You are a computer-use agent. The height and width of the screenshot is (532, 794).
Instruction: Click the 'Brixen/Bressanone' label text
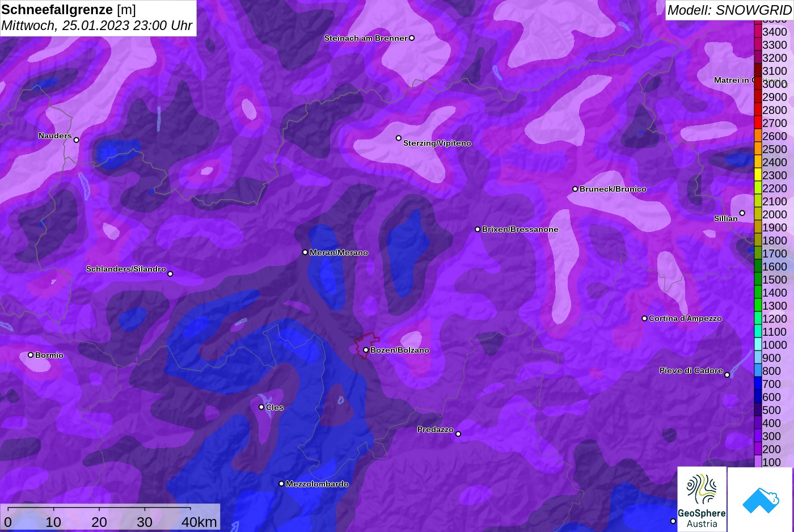pos(520,229)
